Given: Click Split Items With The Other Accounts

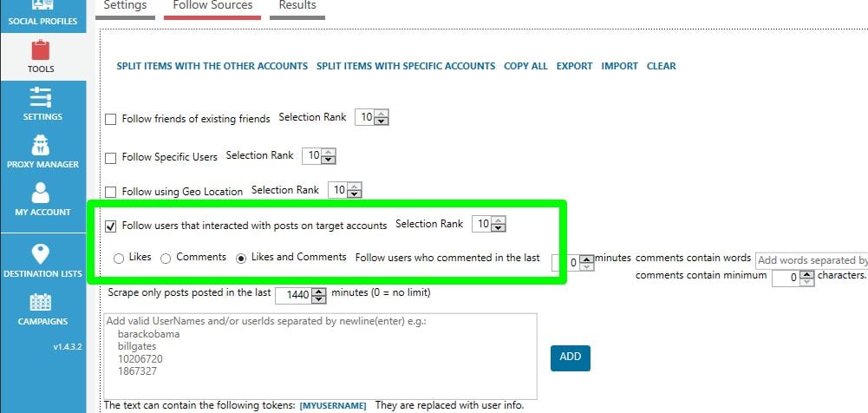Looking at the screenshot, I should (212, 66).
